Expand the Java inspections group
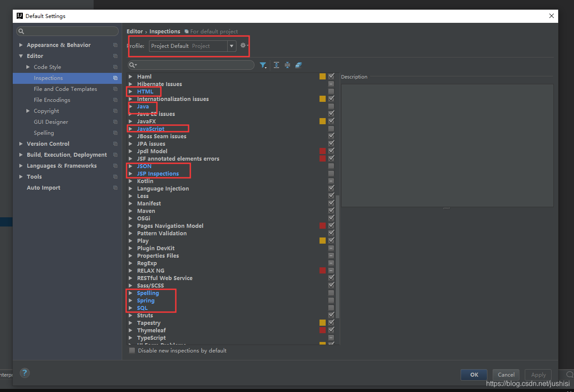The width and height of the screenshot is (574, 392). 131,106
